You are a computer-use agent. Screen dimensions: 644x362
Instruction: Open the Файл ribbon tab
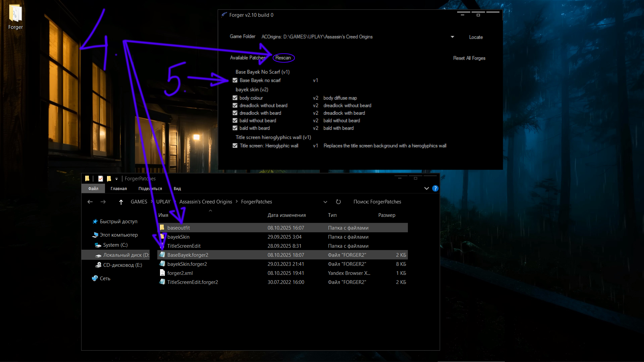[93, 189]
